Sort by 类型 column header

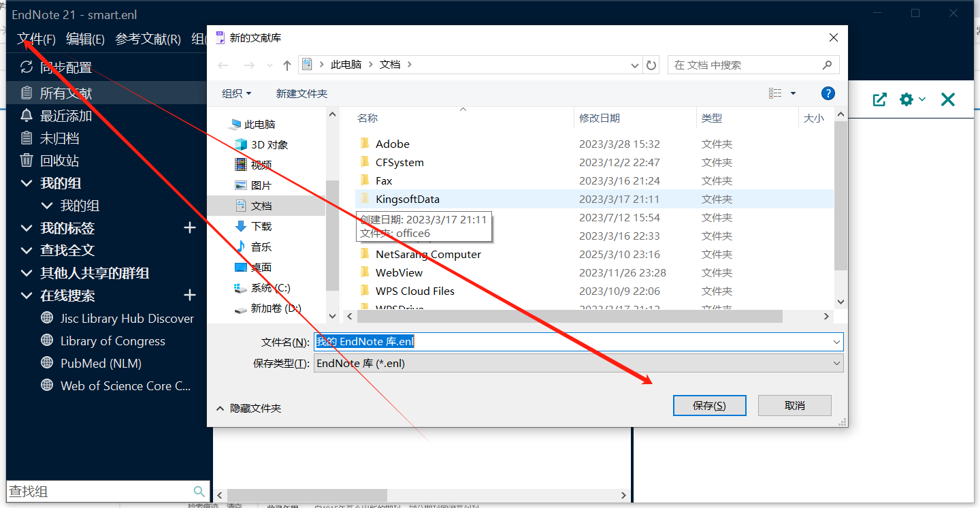coord(712,118)
